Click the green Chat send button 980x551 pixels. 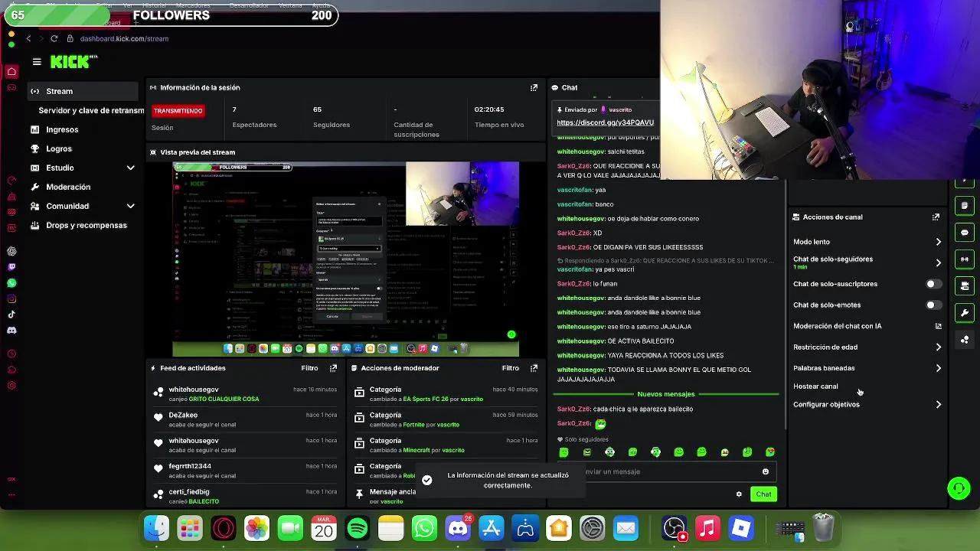click(763, 494)
